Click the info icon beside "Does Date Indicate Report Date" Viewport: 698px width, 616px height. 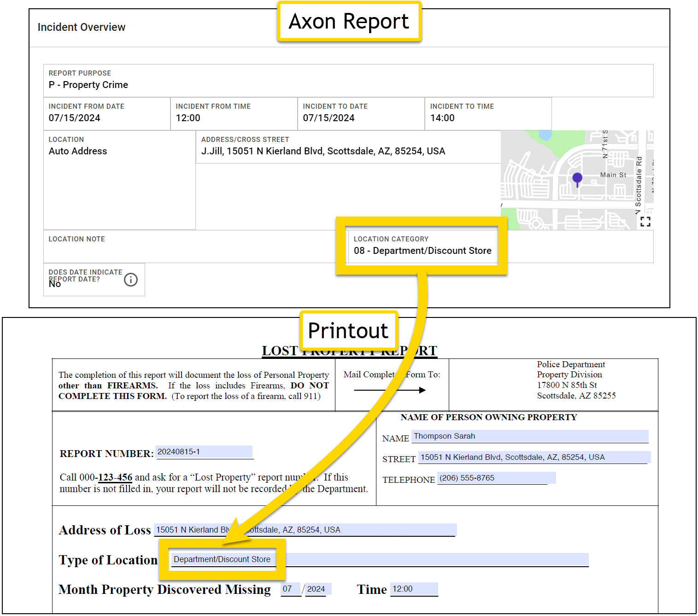pos(130,280)
